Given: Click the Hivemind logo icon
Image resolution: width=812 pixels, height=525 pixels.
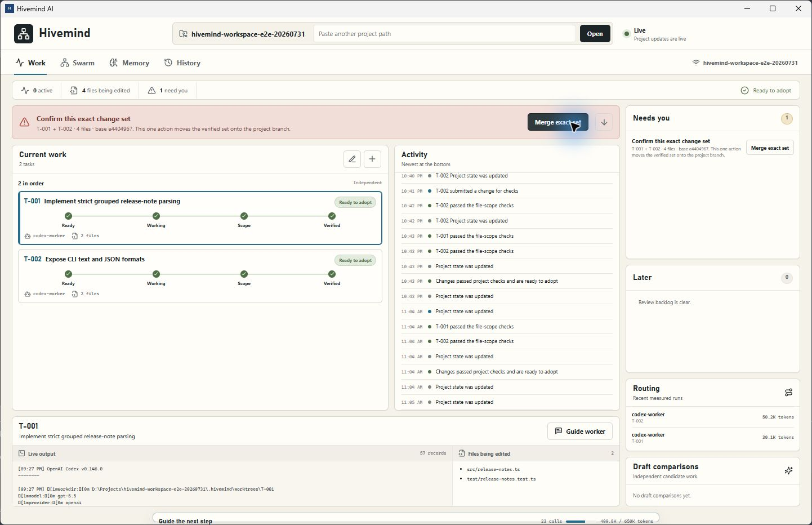Looking at the screenshot, I should pyautogui.click(x=24, y=34).
